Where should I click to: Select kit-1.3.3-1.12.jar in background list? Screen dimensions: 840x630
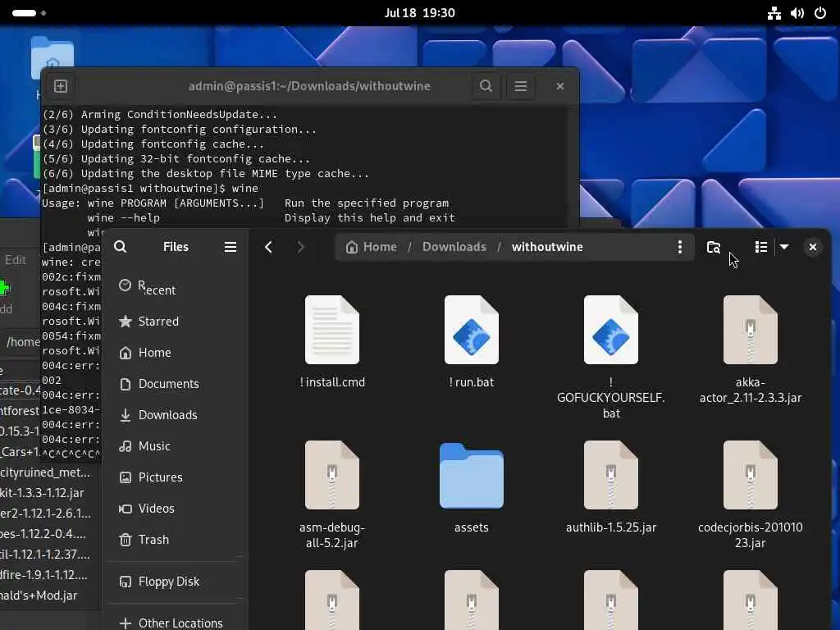pos(43,493)
